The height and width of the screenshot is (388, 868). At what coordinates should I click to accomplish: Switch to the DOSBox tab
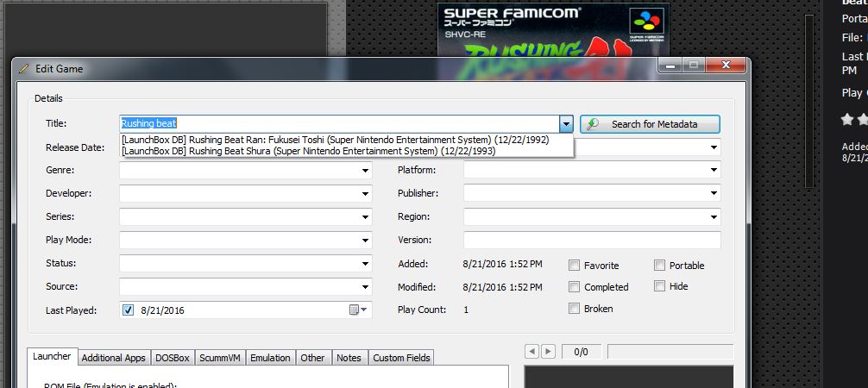pos(173,358)
